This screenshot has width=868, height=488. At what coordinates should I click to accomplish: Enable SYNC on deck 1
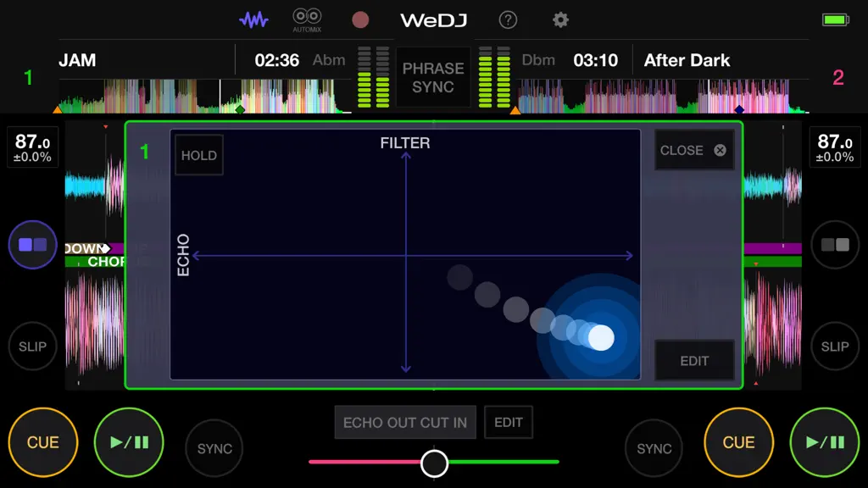tap(214, 448)
